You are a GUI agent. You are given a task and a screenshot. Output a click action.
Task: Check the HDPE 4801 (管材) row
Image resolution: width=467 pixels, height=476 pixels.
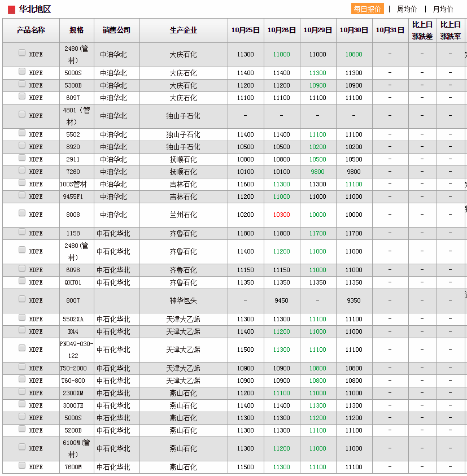tap(22, 114)
